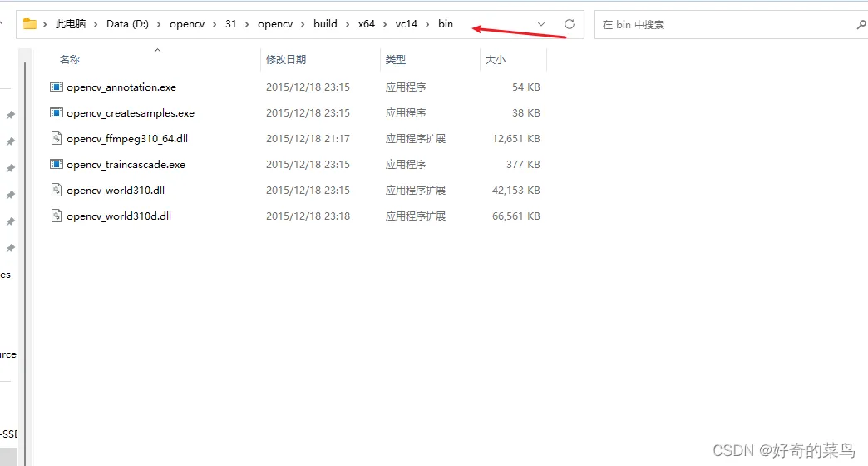Image resolution: width=868 pixels, height=466 pixels.
Task: Click the 42,153 KB size cell
Action: tap(516, 190)
